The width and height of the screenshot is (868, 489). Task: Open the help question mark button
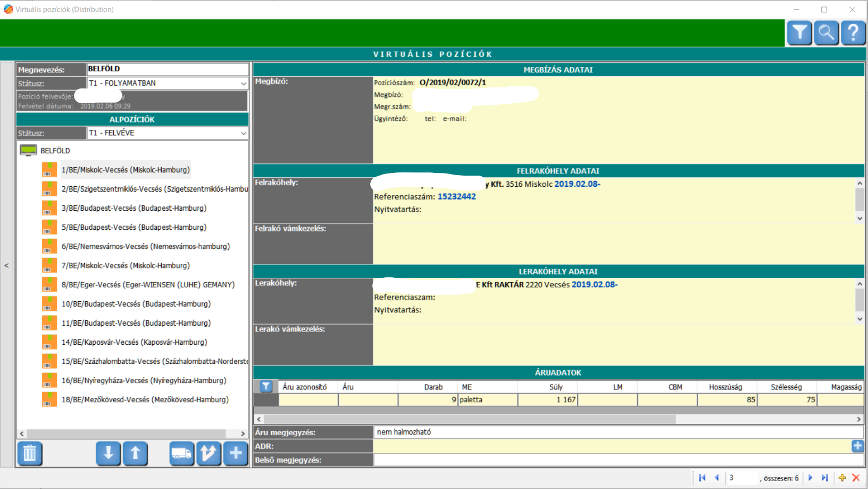point(853,33)
